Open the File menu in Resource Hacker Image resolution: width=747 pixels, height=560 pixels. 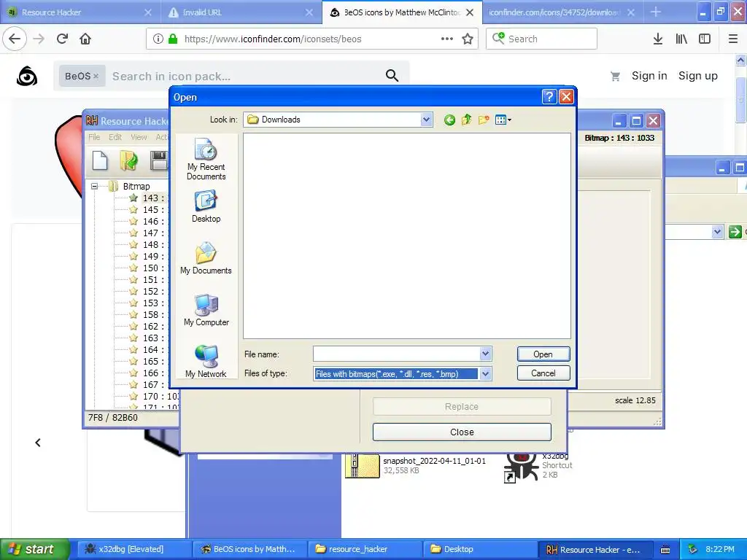pos(94,137)
